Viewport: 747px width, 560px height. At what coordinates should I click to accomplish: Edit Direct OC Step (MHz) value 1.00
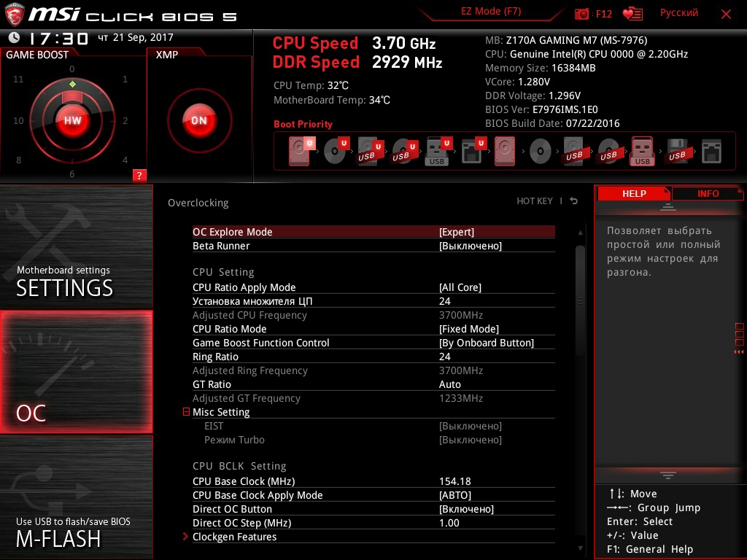point(449,523)
